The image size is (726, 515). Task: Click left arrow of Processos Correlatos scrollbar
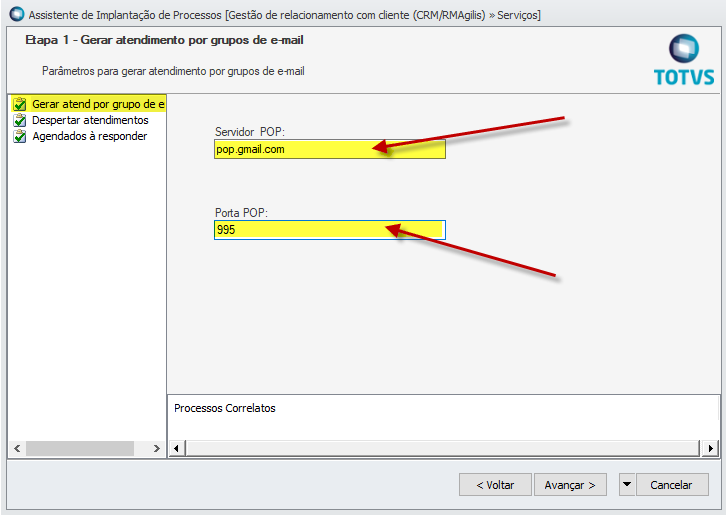click(x=176, y=448)
